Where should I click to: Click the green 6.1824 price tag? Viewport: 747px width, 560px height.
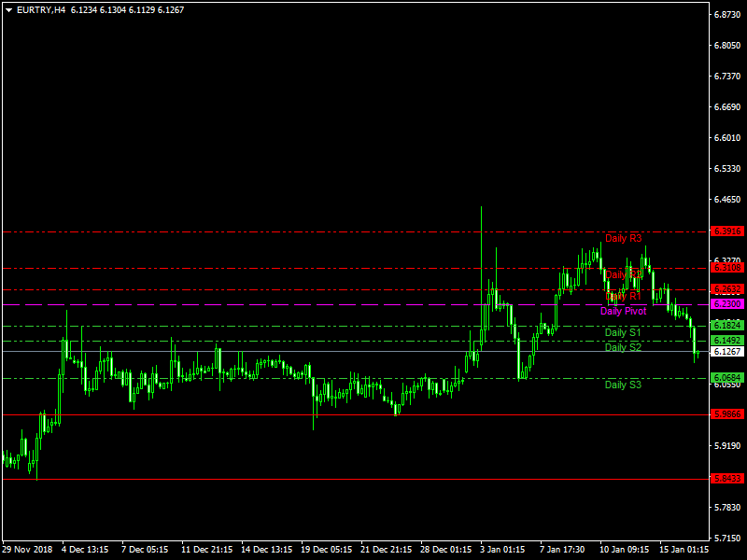(727, 326)
